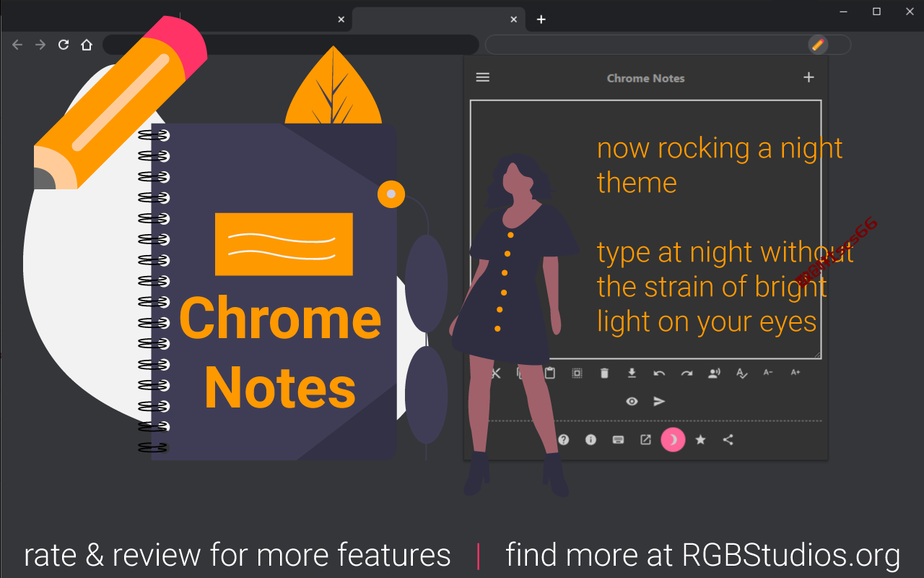
Task: Toggle night theme moon button
Action: tap(673, 439)
